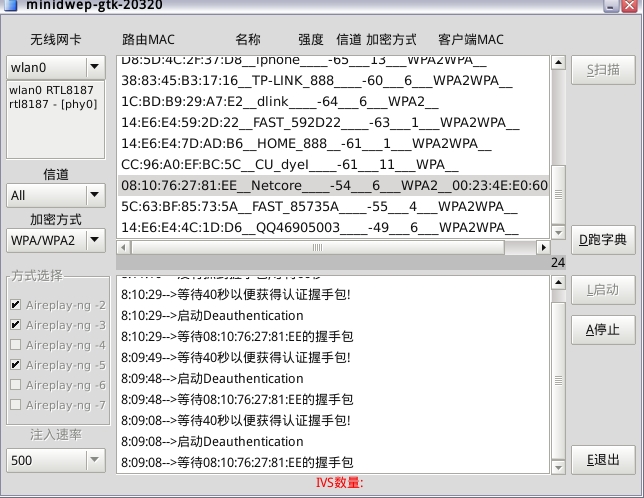Click the log panel scroll-up arrow
Image resolution: width=644 pixels, height=498 pixels.
coord(558,283)
